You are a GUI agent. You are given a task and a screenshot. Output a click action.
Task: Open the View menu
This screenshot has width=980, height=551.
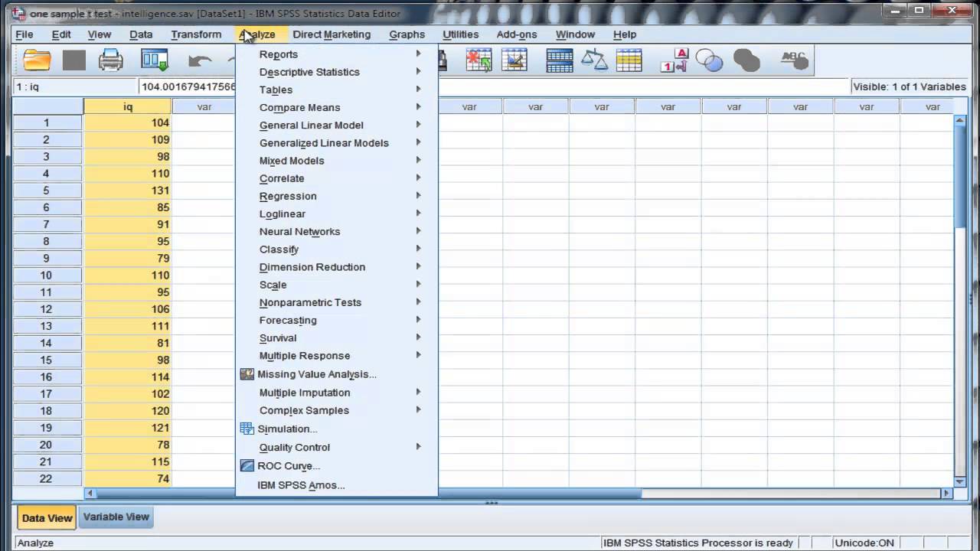[100, 34]
